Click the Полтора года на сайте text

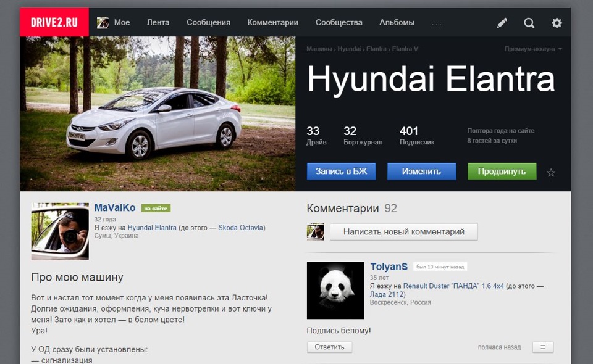[500, 131]
